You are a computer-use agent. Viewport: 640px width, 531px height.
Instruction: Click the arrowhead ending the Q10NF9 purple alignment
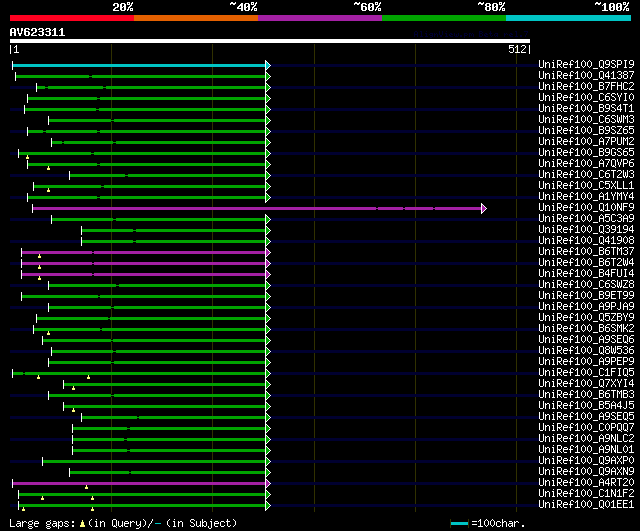coord(483,208)
